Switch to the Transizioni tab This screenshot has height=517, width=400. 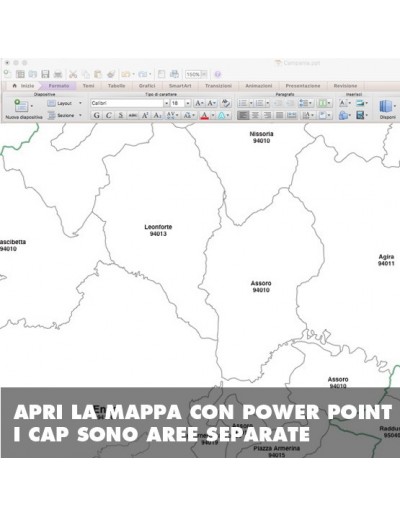coord(218,86)
